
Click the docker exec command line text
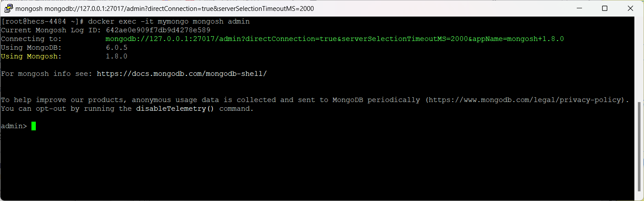pyautogui.click(x=169, y=21)
